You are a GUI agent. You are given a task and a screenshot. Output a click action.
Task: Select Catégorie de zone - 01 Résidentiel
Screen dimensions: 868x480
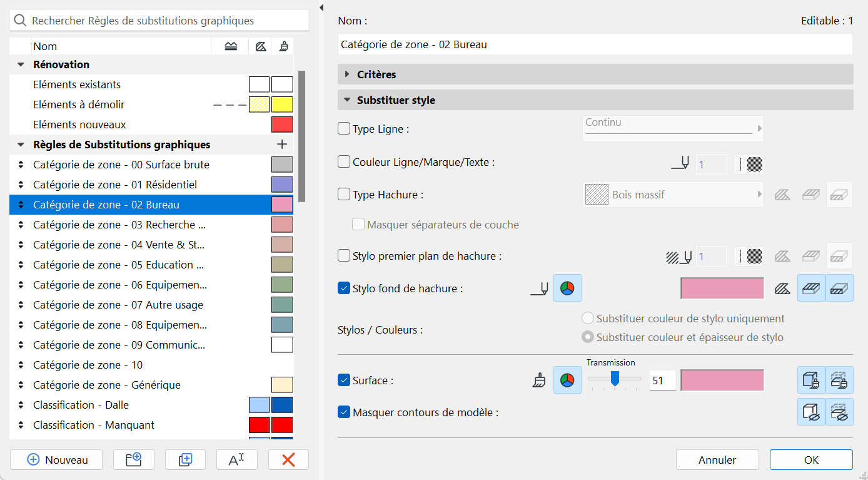coord(115,185)
